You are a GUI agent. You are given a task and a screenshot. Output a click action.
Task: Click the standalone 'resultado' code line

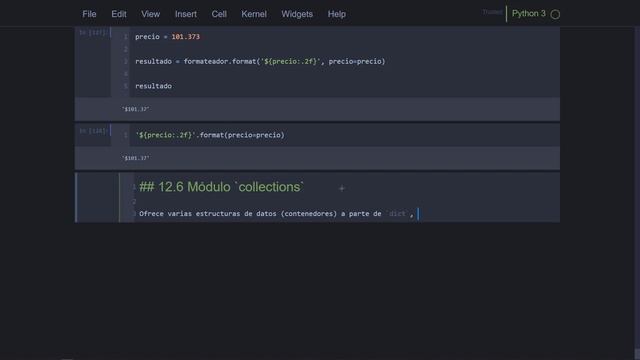(153, 86)
